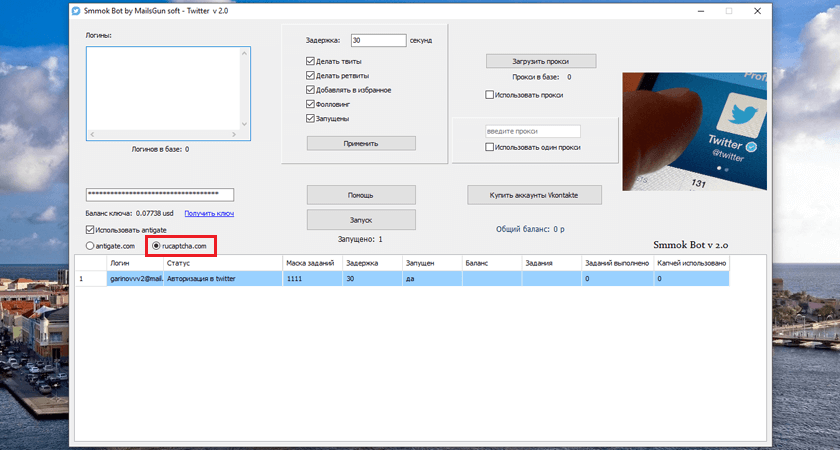The height and width of the screenshot is (450, 840).
Task: Click the '1111' task mask cell
Action: point(312,279)
